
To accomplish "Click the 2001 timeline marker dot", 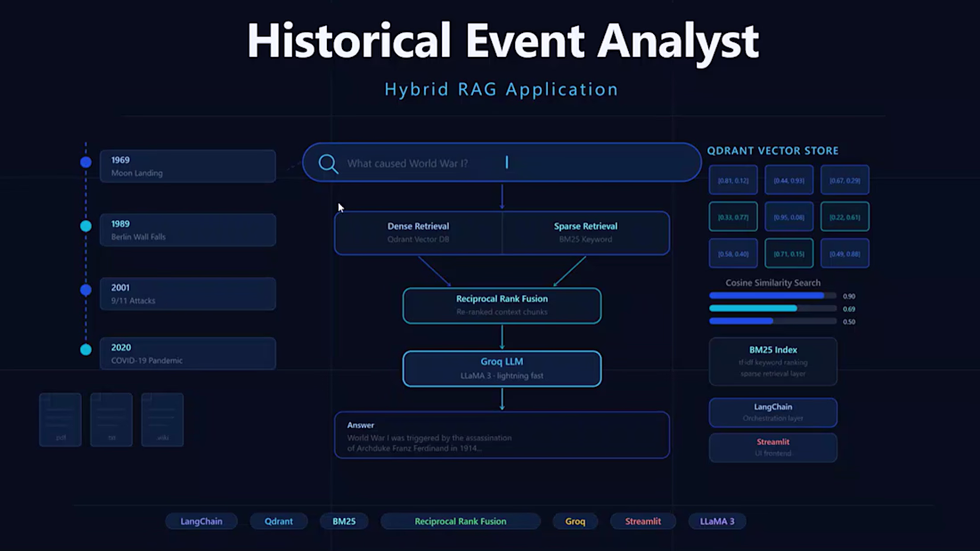I will [86, 290].
